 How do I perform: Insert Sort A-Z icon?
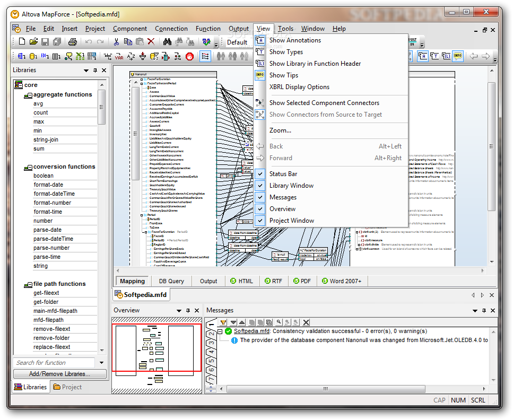131,56
